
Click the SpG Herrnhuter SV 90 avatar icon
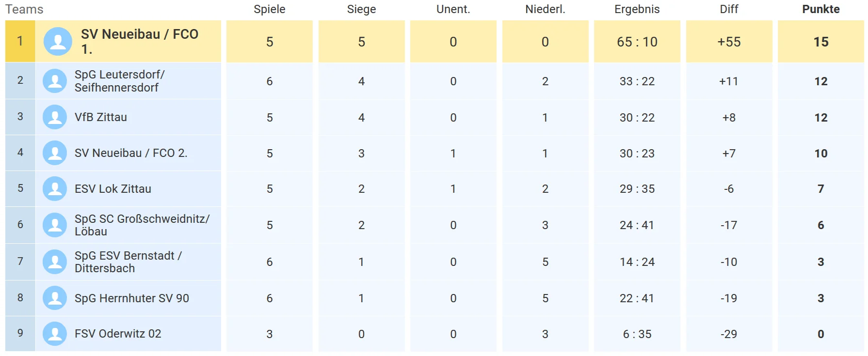(x=55, y=298)
